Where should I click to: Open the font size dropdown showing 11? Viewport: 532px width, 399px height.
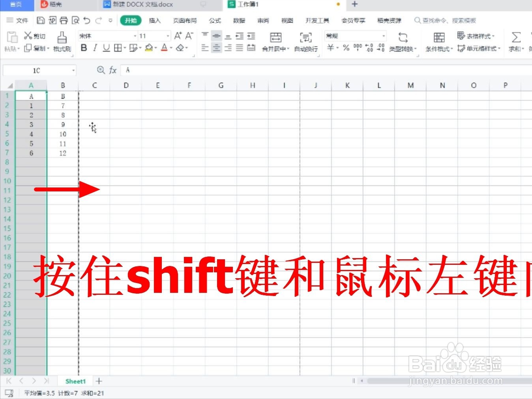168,36
